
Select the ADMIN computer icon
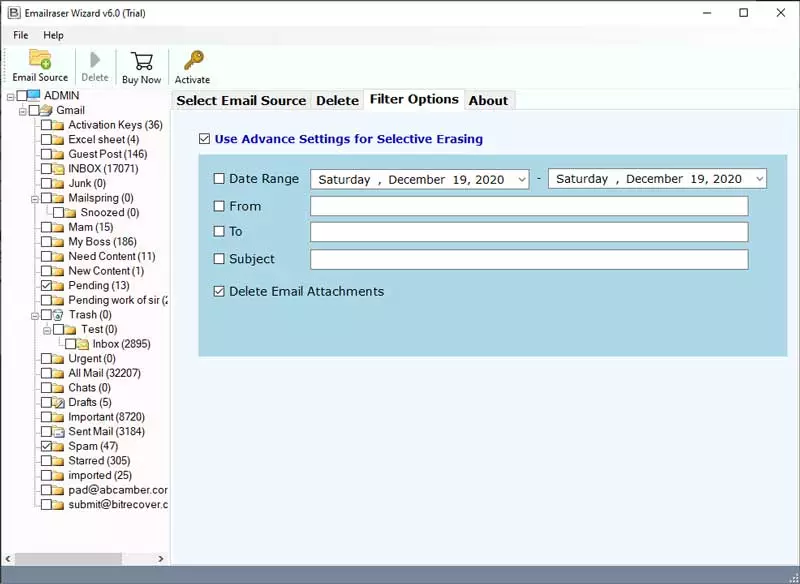[x=34, y=95]
